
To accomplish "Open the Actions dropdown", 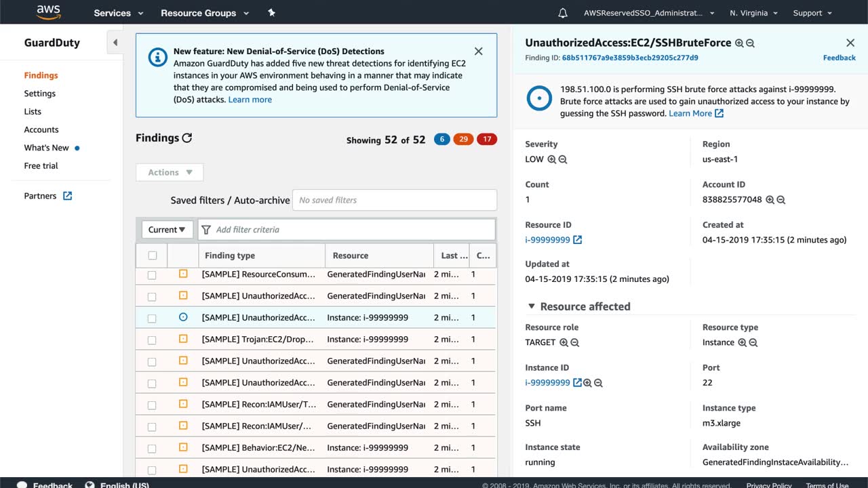I will tap(170, 172).
